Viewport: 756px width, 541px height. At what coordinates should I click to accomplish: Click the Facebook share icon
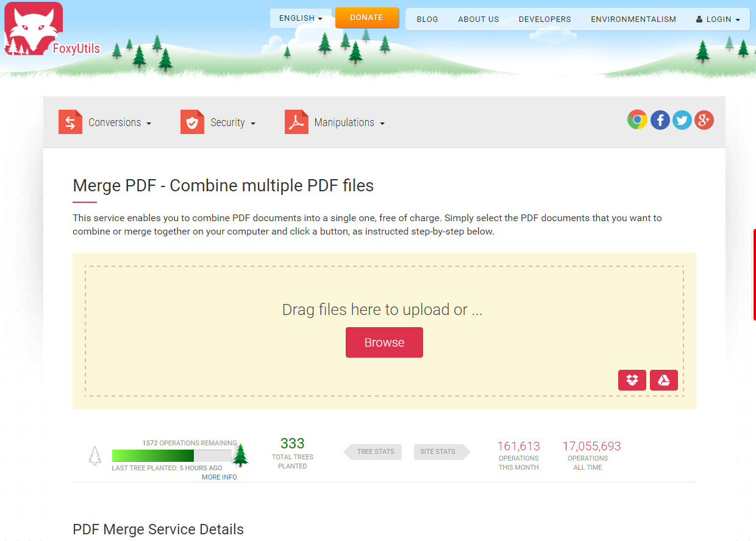660,120
